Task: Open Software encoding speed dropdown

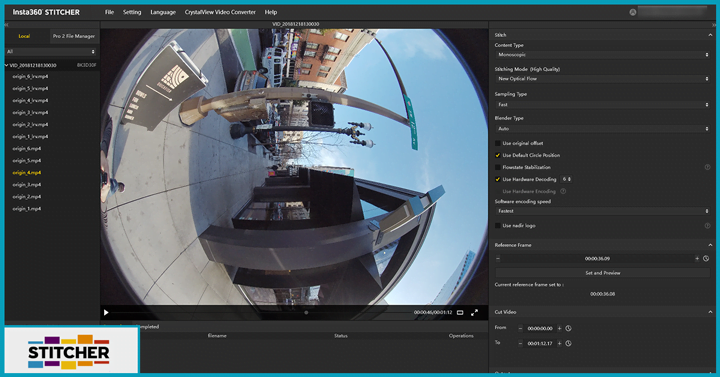Action: pyautogui.click(x=602, y=211)
